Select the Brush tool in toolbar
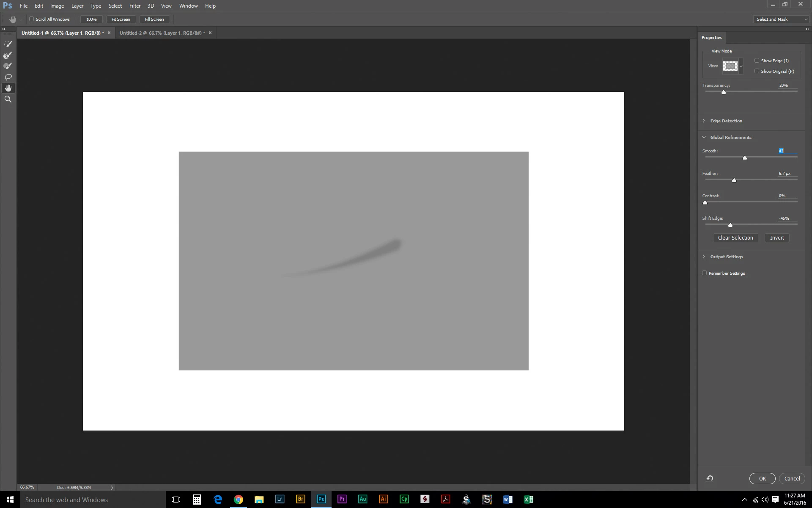 coord(8,66)
